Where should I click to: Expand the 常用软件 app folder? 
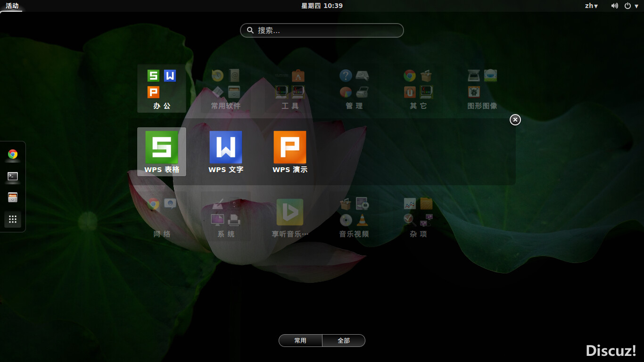(x=226, y=89)
